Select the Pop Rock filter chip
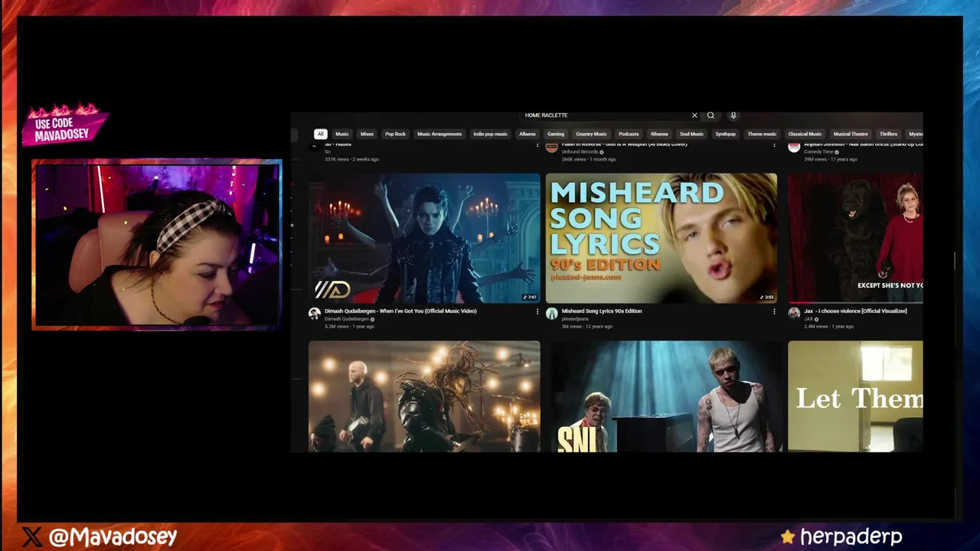This screenshot has width=980, height=551. pos(395,134)
